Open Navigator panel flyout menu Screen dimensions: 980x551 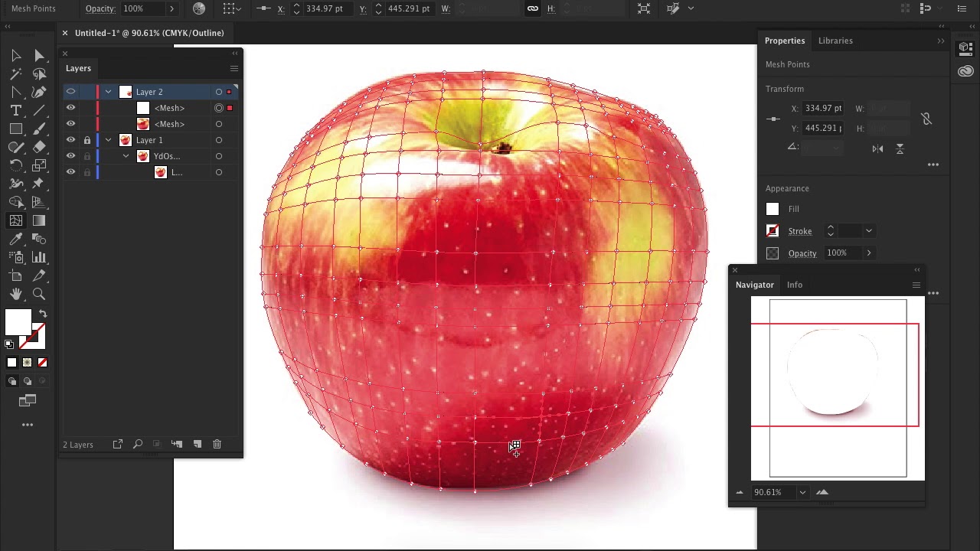tap(916, 285)
